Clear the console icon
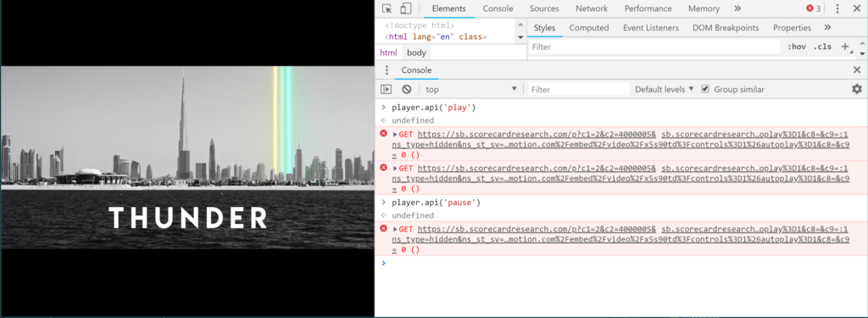This screenshot has width=868, height=318. [x=406, y=89]
